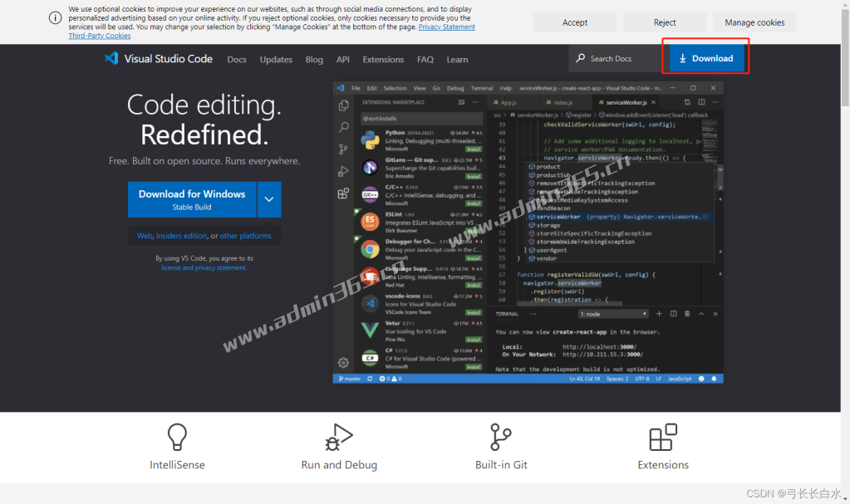
Task: Click the Python extension icon in preview
Action: 370,140
